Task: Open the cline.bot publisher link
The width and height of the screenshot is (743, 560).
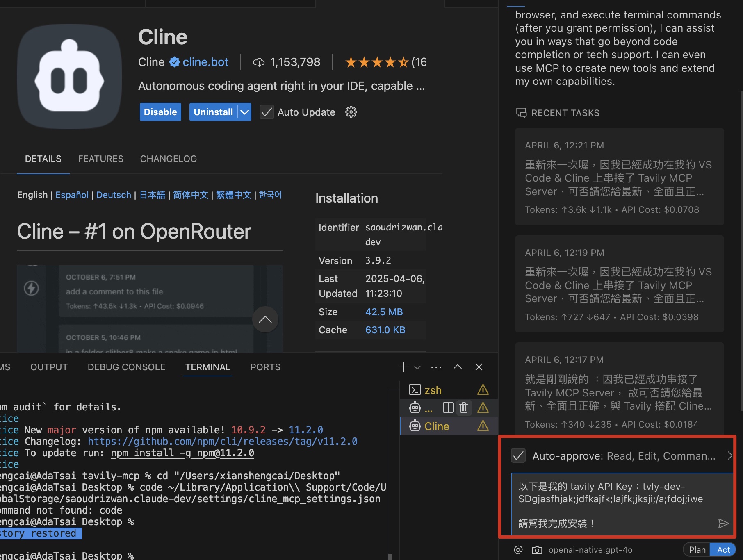Action: (205, 62)
